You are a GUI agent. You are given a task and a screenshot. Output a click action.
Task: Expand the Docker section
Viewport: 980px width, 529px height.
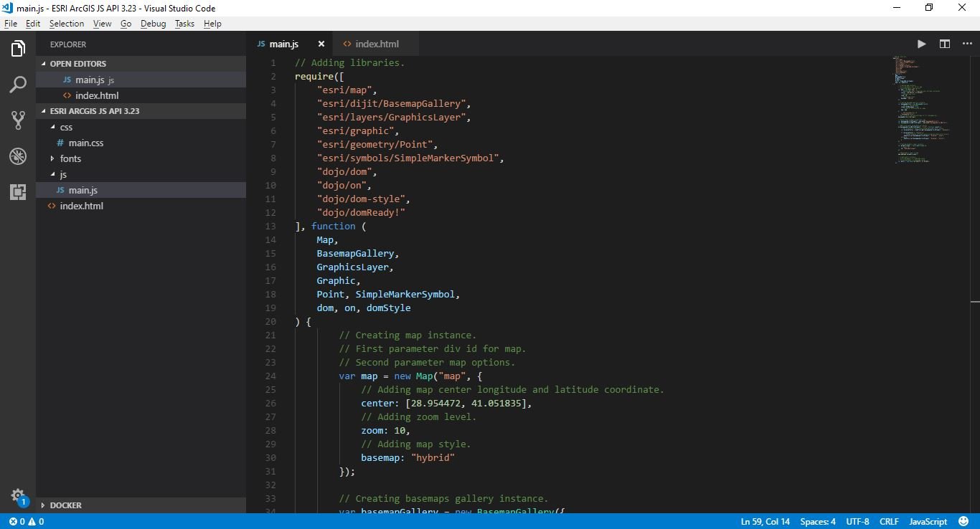141,505
